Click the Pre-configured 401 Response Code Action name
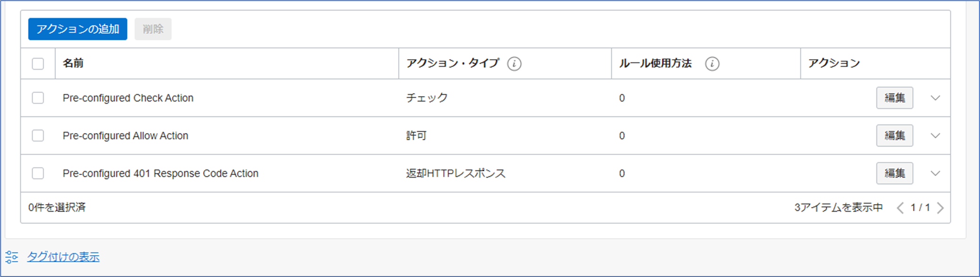This screenshot has width=980, height=277. click(160, 173)
